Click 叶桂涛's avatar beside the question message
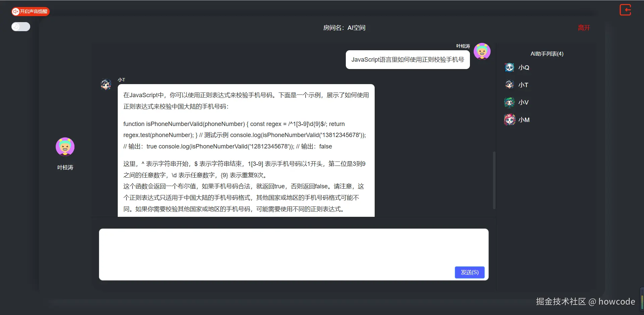 (x=482, y=51)
